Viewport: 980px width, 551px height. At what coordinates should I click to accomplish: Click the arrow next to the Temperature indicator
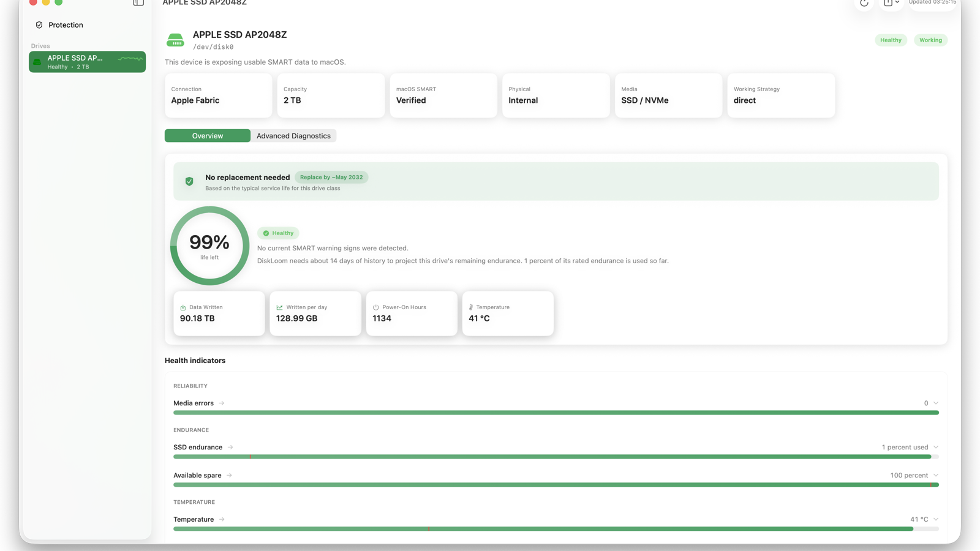[x=222, y=520]
